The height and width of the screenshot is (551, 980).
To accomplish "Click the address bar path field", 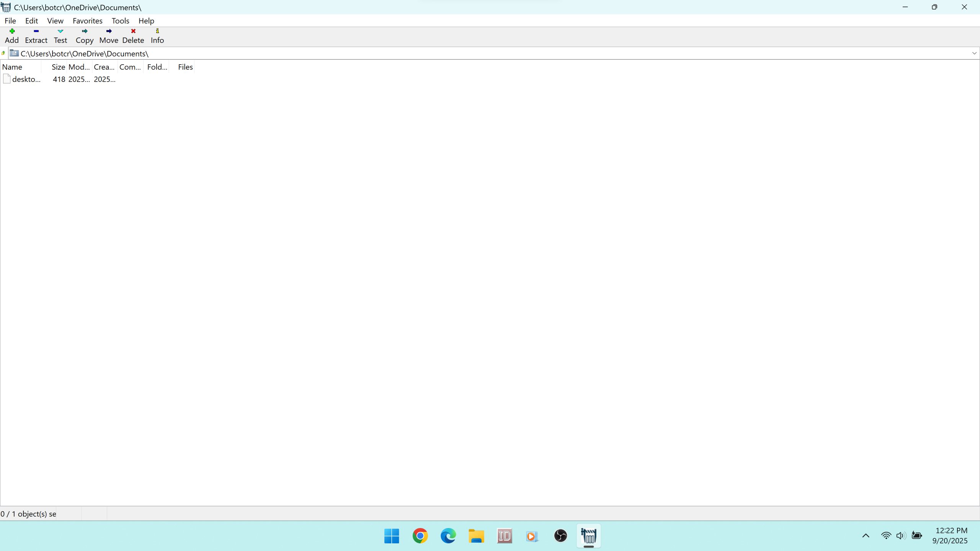I will click(459, 54).
